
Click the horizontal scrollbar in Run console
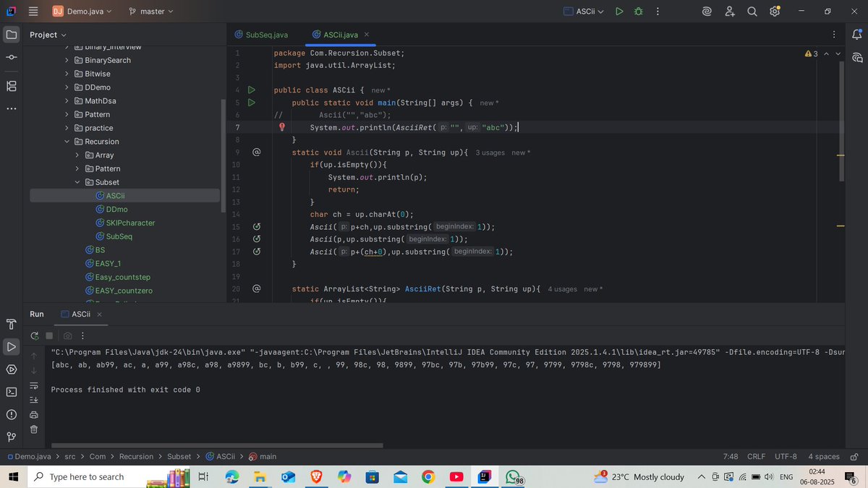pyautogui.click(x=217, y=446)
